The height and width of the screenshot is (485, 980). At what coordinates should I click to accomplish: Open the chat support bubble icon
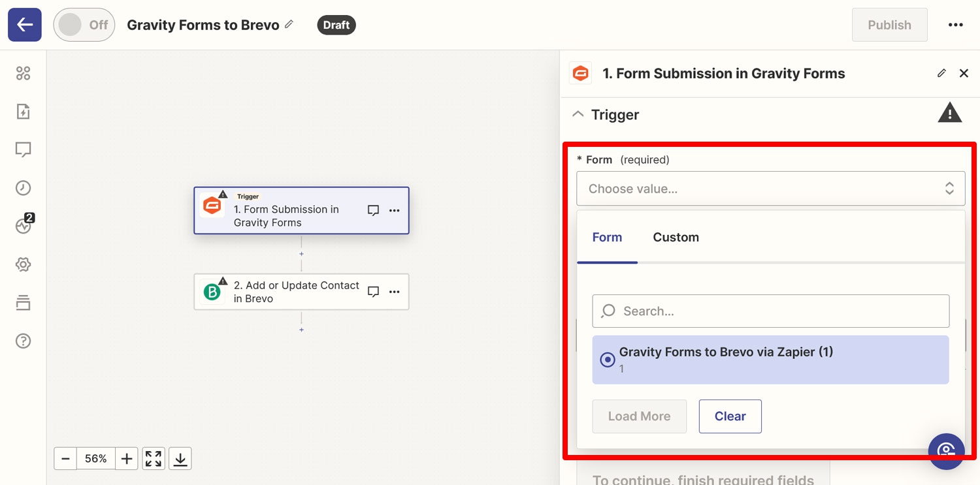946,451
